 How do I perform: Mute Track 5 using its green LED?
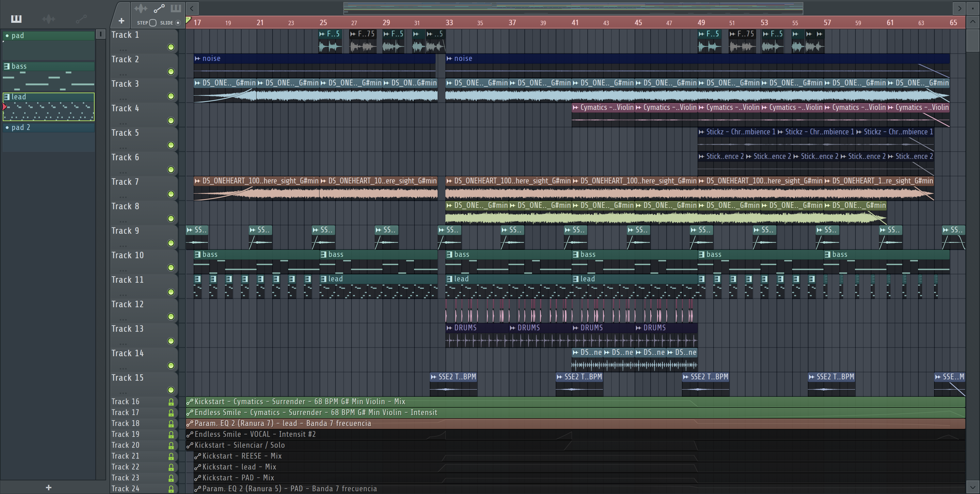(171, 145)
